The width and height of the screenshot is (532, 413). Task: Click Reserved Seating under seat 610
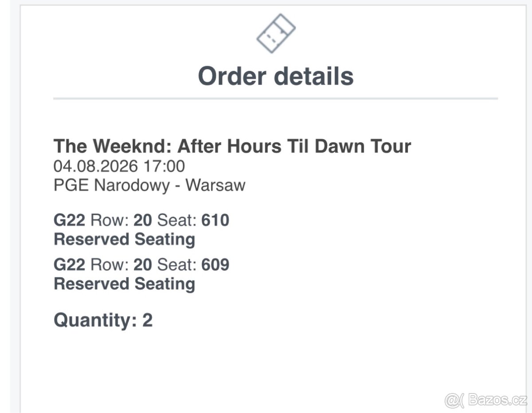tap(124, 239)
